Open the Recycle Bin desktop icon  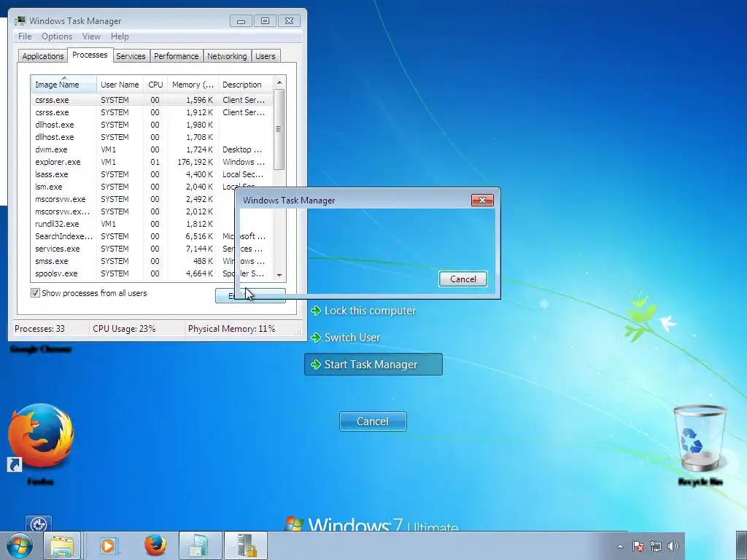[x=700, y=446]
